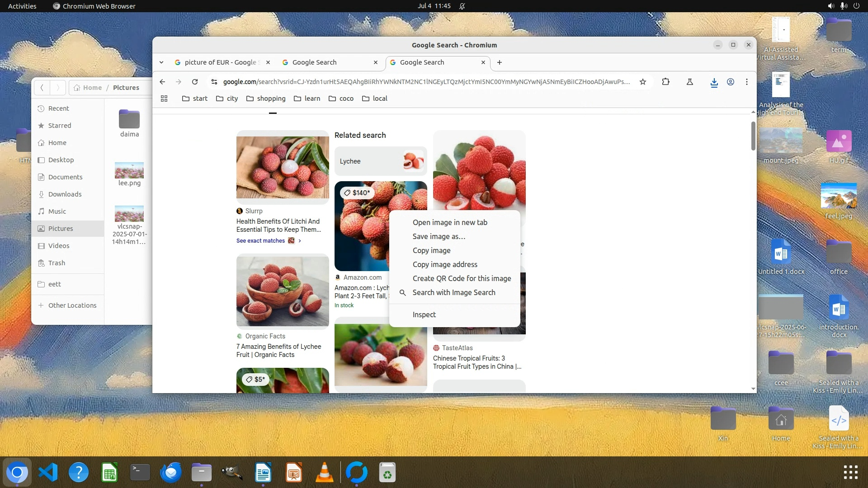Open the shopping bookmarks folder
868x488 pixels.
click(x=266, y=99)
